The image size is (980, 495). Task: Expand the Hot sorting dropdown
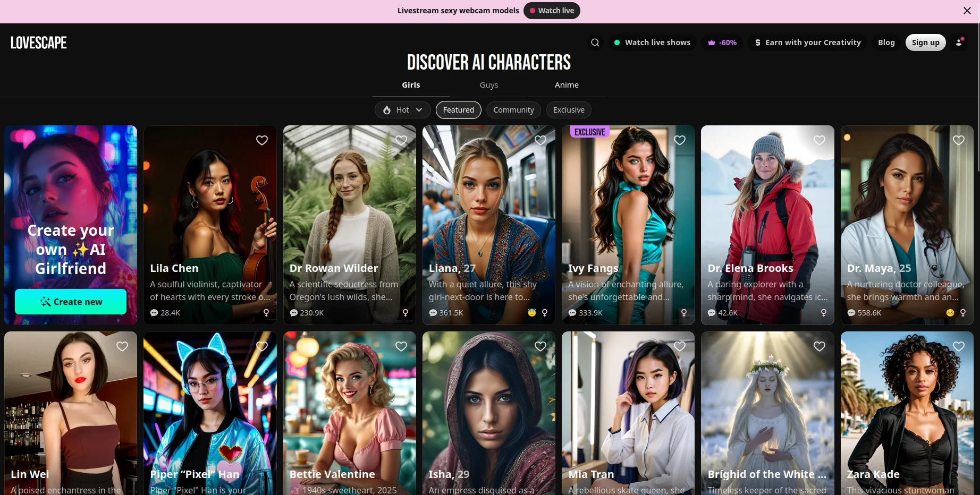coord(403,110)
